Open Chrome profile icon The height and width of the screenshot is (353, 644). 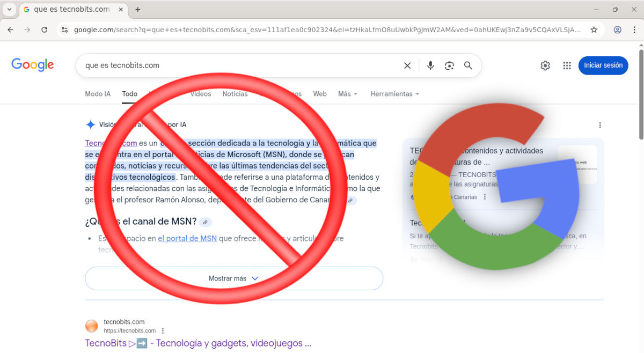point(618,30)
